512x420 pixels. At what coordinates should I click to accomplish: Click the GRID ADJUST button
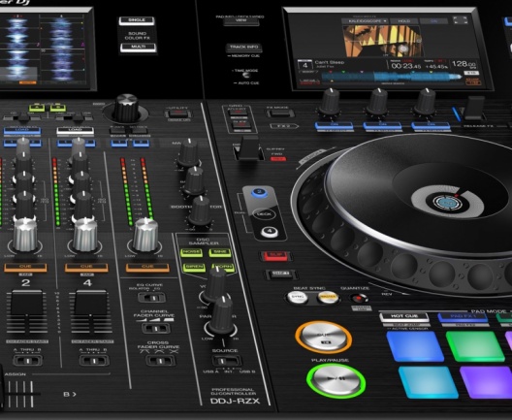click(238, 113)
